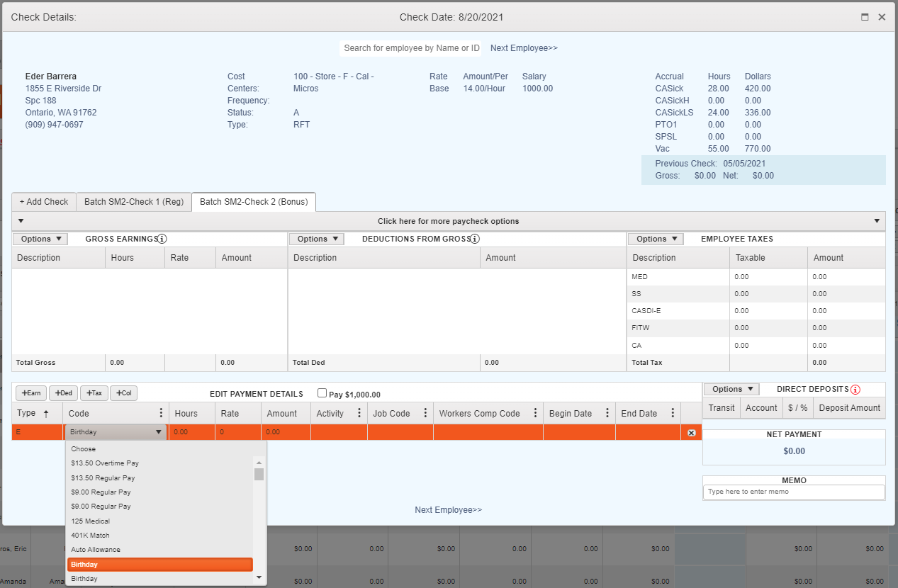Open the Gross Earnings Options dropdown
Image resolution: width=898 pixels, height=588 pixels.
click(x=40, y=239)
